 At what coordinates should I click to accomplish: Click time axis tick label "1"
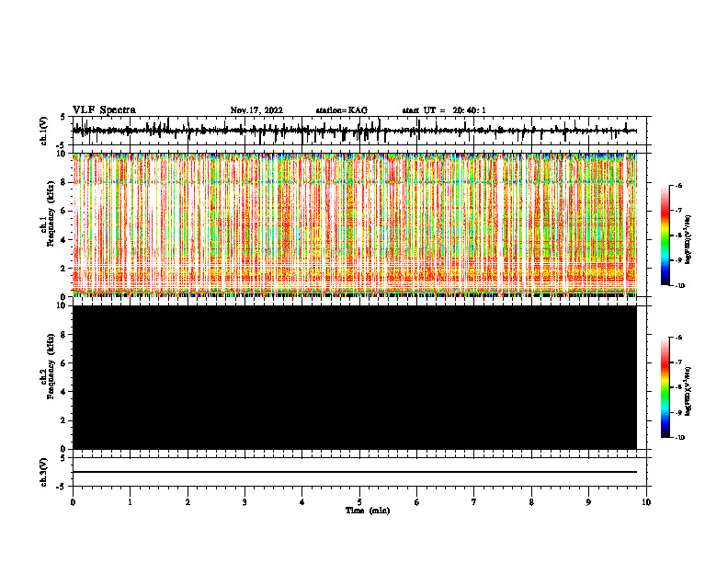(x=130, y=502)
